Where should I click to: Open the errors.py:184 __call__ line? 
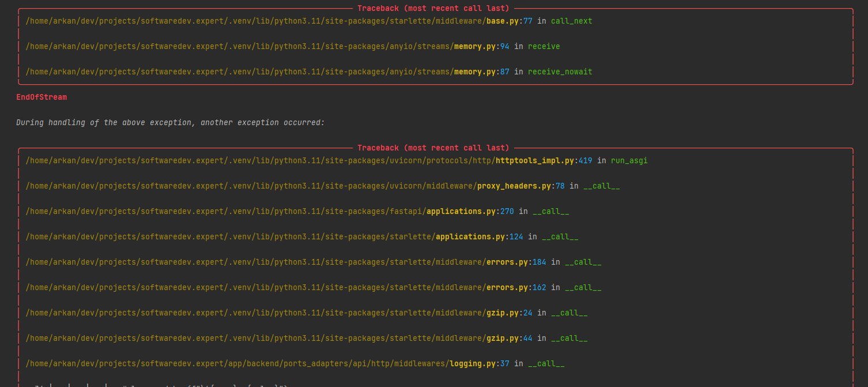pyautogui.click(x=314, y=262)
